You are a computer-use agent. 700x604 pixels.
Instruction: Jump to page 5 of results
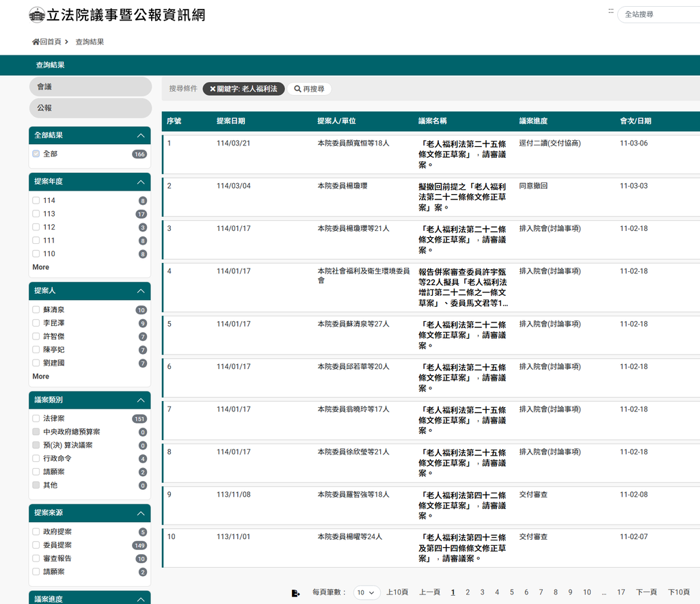[x=511, y=592]
